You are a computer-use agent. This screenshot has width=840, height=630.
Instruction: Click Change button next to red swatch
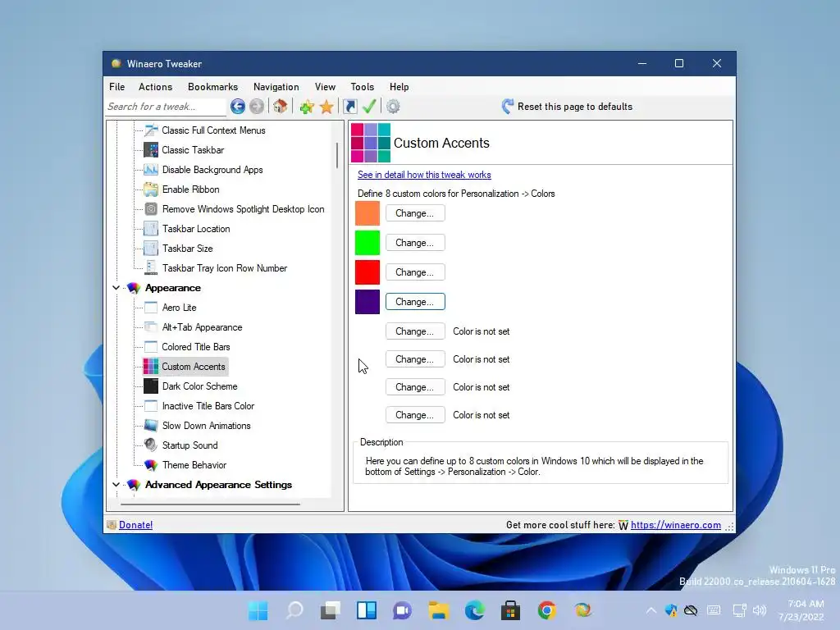(415, 272)
